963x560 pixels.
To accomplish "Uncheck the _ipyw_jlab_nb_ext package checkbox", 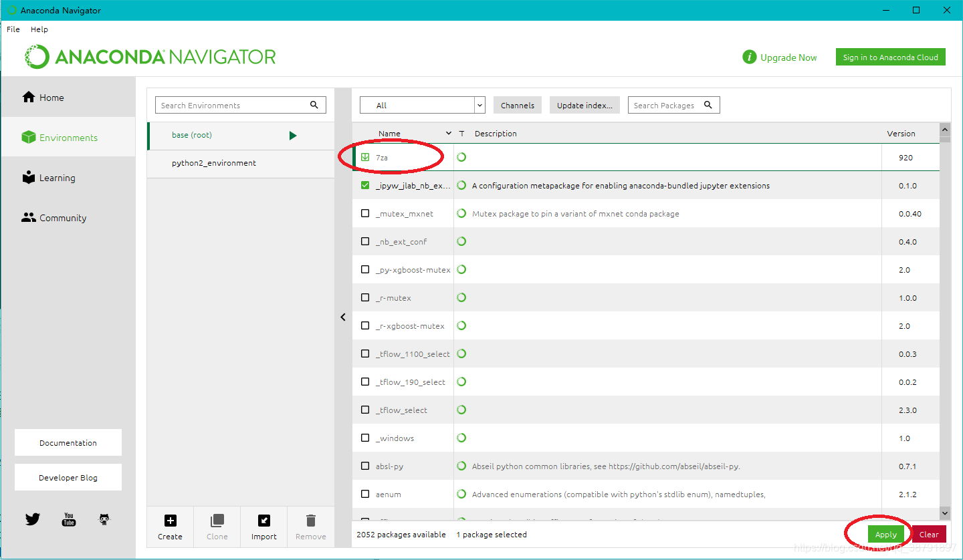I will (365, 186).
